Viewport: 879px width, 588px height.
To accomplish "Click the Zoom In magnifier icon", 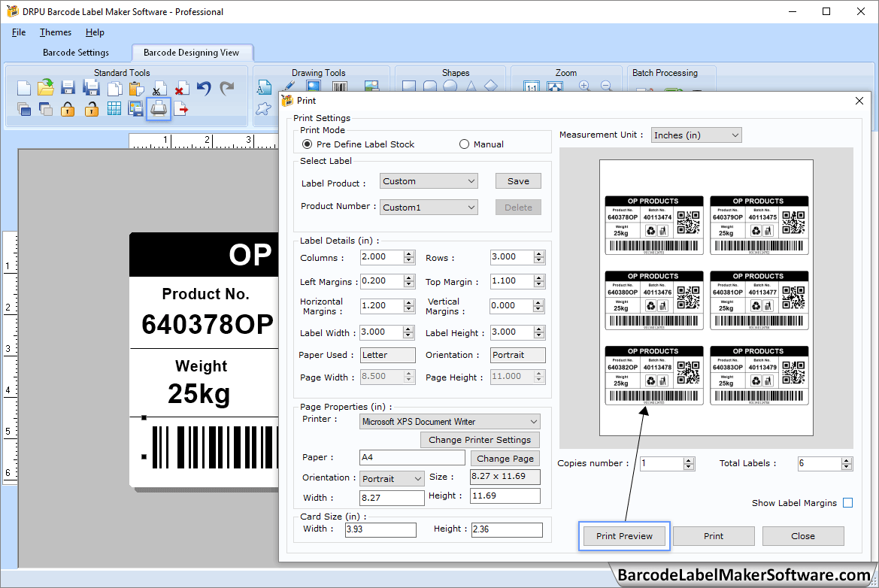I will point(584,85).
